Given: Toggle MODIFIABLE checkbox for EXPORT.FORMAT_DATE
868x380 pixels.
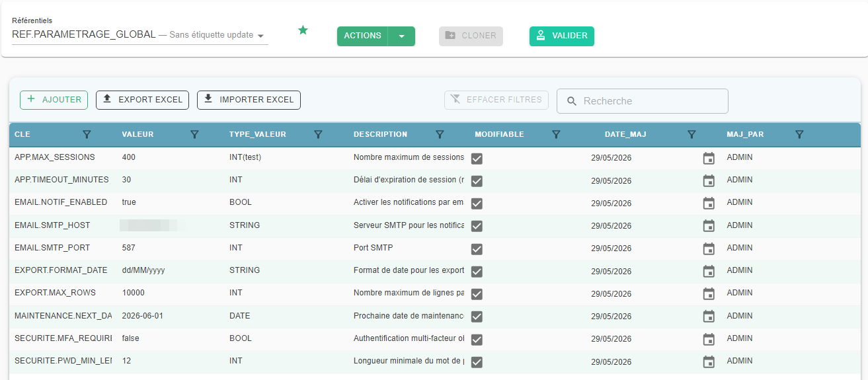Looking at the screenshot, I should click(477, 272).
